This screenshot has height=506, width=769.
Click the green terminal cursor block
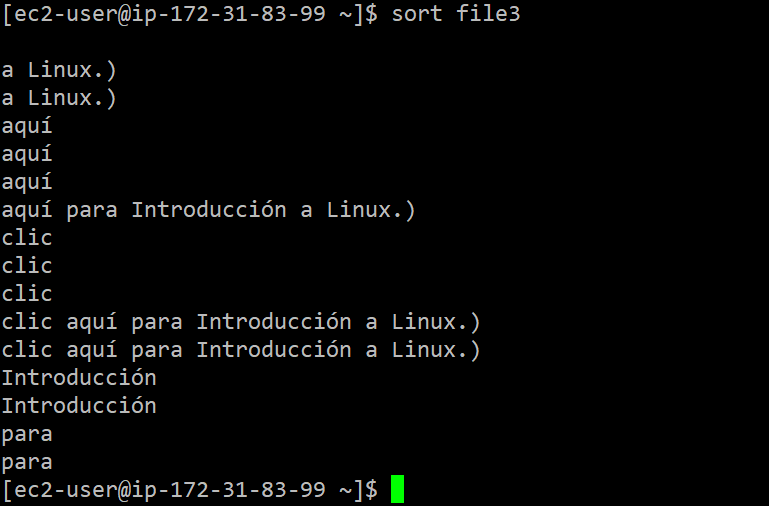(x=397, y=489)
